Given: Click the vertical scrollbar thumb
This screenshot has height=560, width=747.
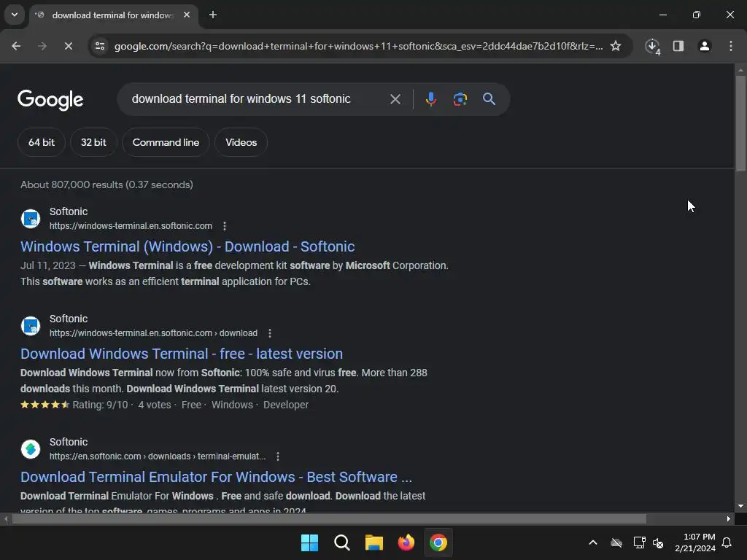Looking at the screenshot, I should pyautogui.click(x=740, y=122).
